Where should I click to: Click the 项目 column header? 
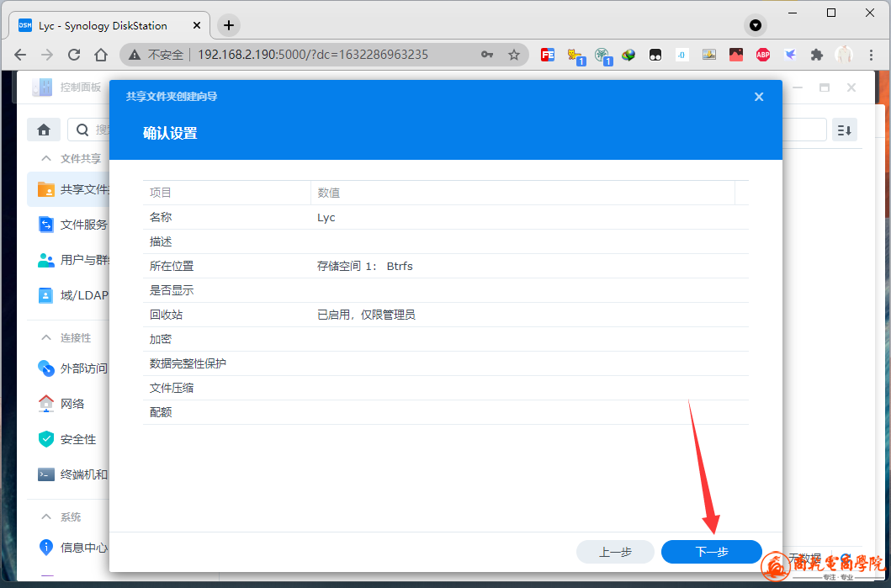click(x=226, y=193)
